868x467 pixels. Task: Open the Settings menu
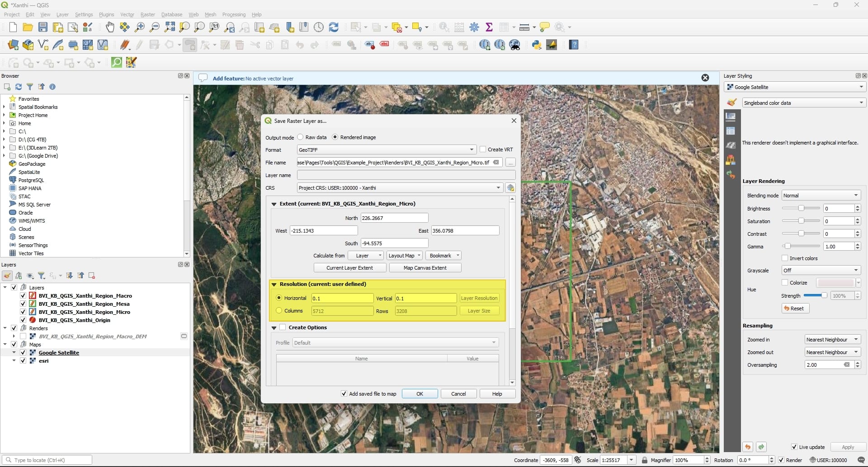[84, 14]
